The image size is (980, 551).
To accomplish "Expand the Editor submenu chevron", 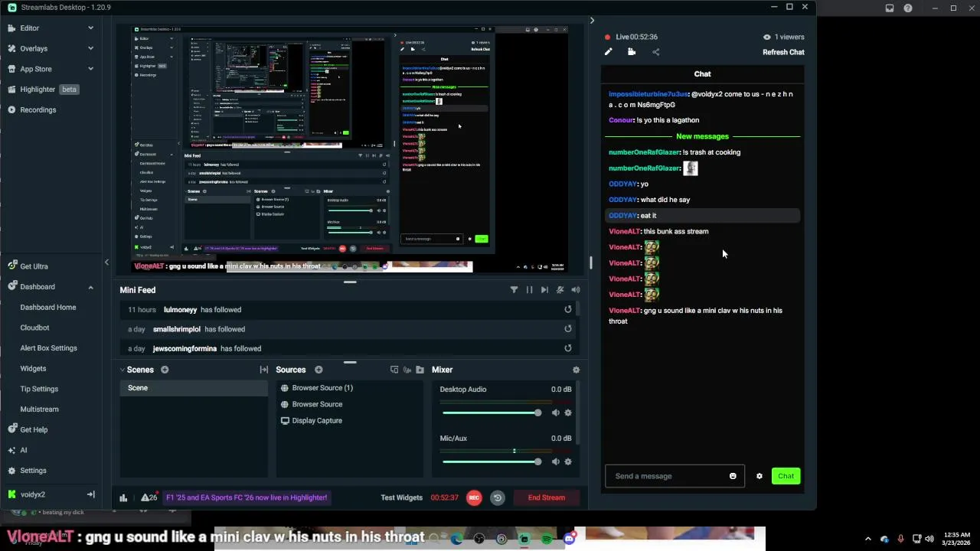I will point(90,28).
